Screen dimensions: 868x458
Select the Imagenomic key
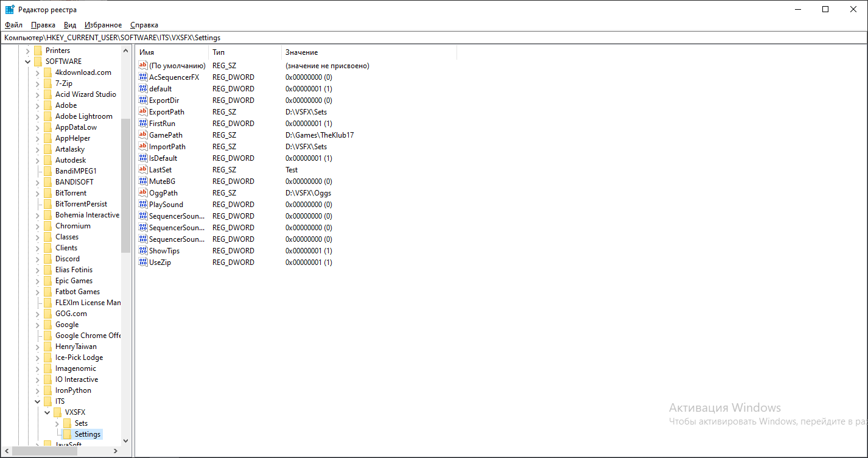coord(75,368)
